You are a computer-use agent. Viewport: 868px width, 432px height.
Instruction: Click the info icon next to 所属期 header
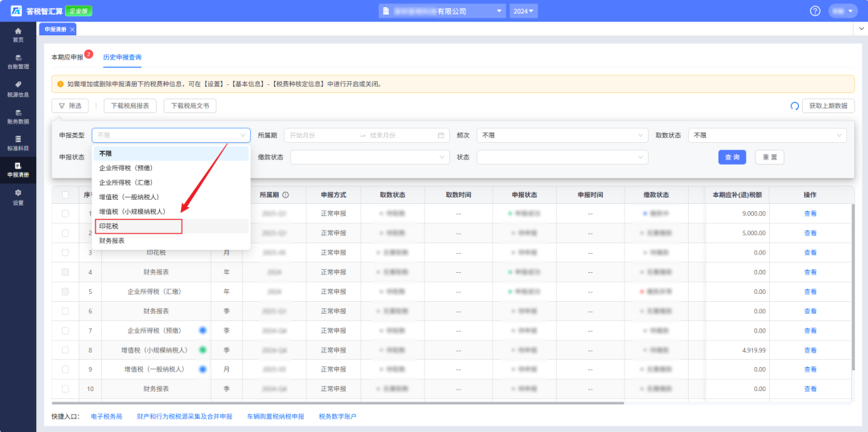pos(285,195)
